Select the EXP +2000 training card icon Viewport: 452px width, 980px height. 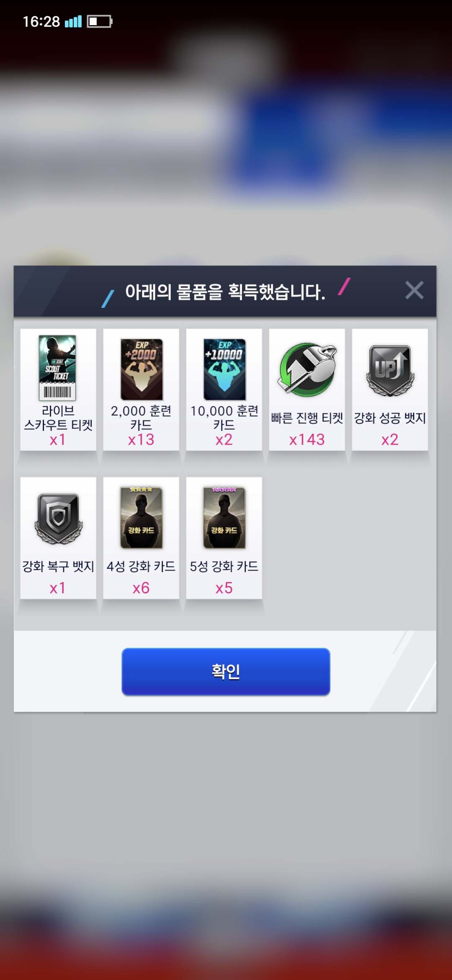[x=141, y=369]
